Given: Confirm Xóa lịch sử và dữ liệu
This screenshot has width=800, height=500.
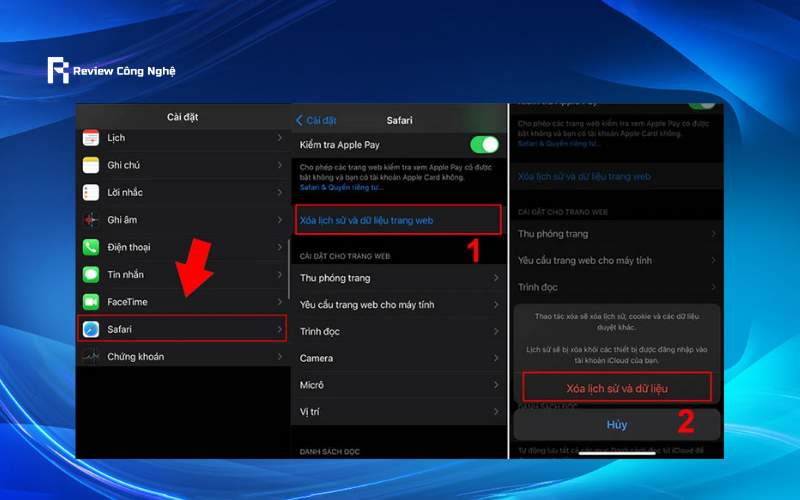Looking at the screenshot, I should (x=617, y=388).
